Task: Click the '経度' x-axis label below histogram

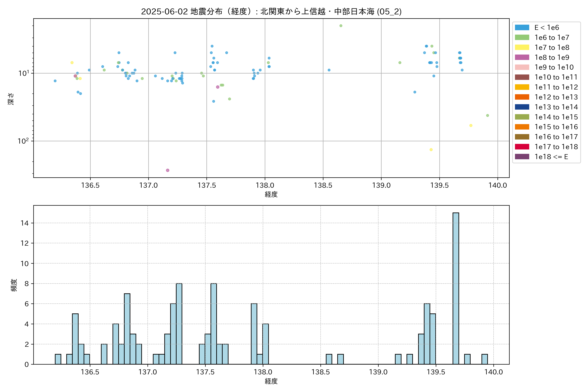Action: [x=271, y=381]
